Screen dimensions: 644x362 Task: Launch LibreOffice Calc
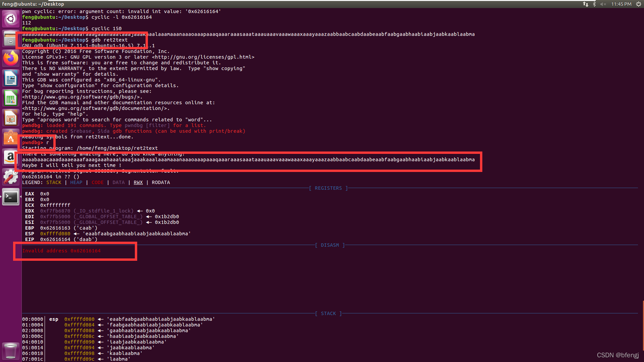tap(11, 98)
